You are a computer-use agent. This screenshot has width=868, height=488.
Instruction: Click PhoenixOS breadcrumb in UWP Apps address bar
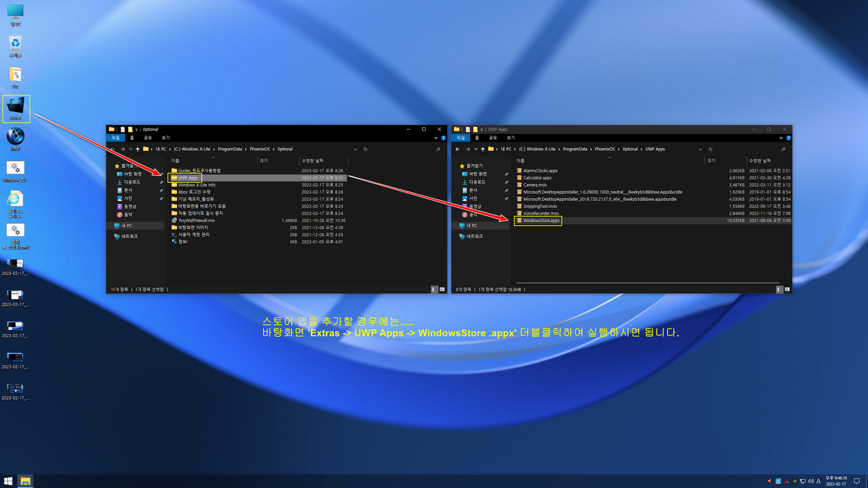coord(605,149)
